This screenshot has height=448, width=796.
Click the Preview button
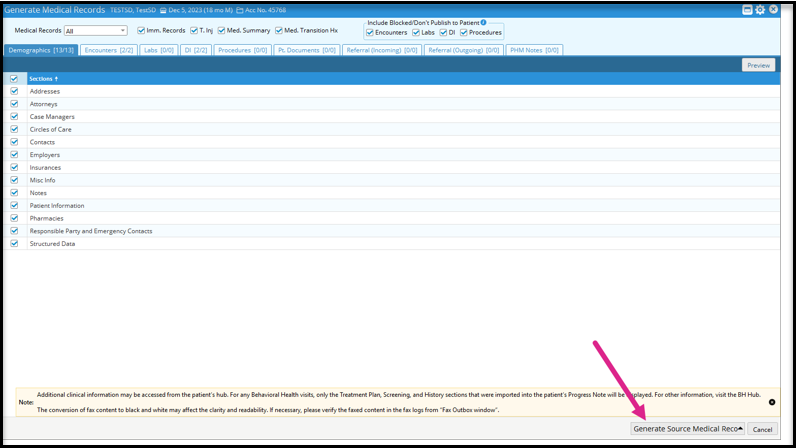click(758, 65)
